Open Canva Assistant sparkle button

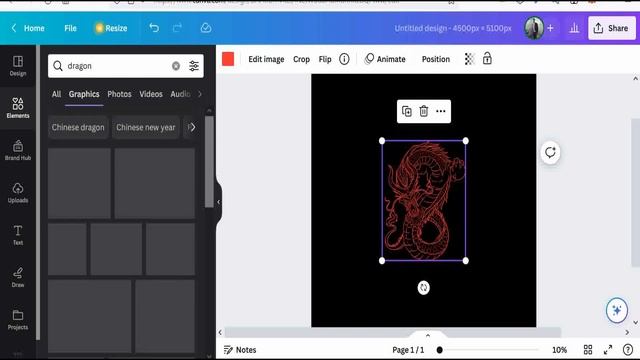click(x=617, y=310)
